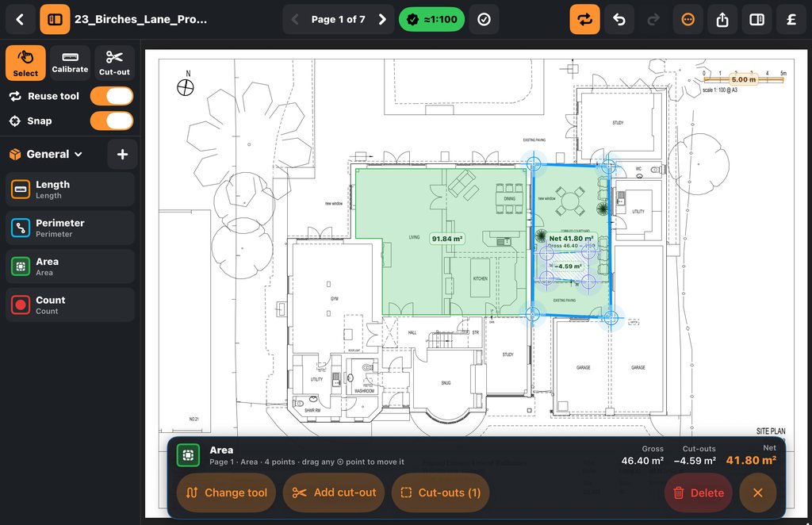
Task: Open the share/export button
Action: [x=722, y=20]
